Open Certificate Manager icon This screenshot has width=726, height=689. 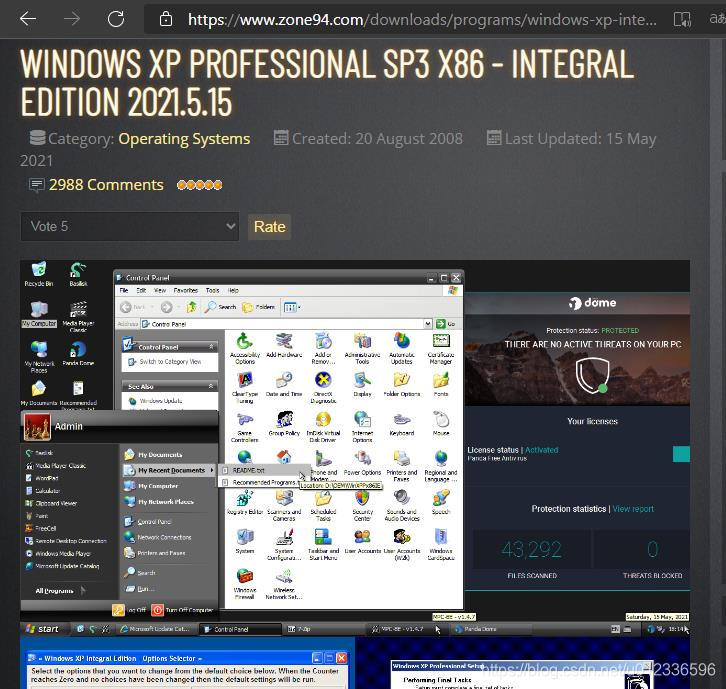tap(441, 349)
